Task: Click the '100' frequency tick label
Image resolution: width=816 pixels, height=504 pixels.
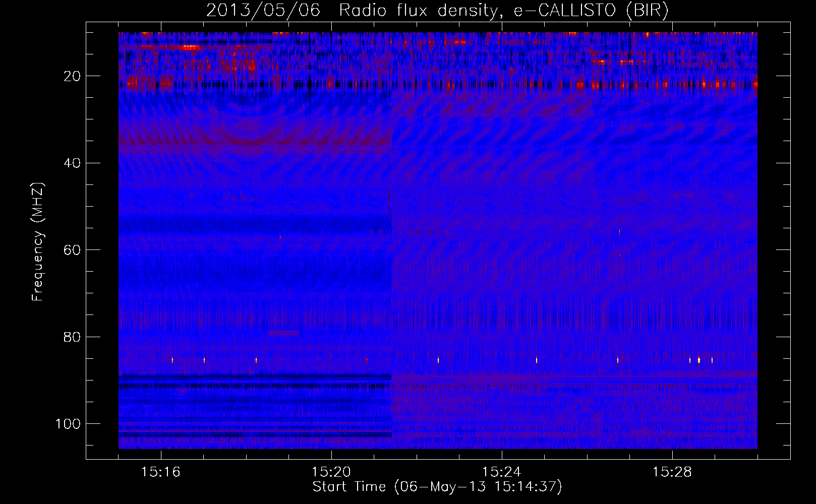Action: [x=68, y=423]
